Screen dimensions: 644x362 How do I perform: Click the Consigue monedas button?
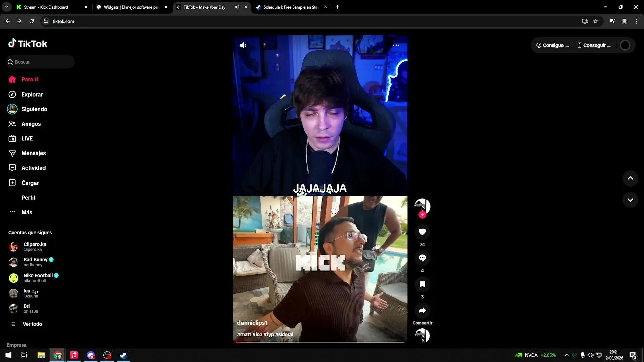click(x=552, y=45)
